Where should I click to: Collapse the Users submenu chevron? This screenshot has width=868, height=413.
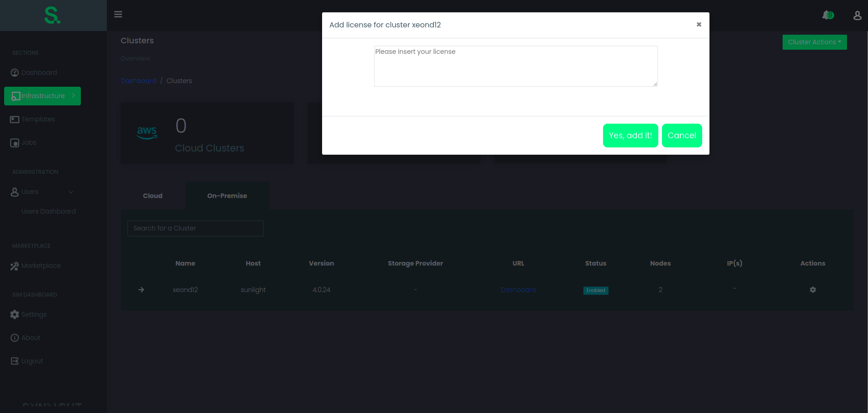pyautogui.click(x=71, y=192)
